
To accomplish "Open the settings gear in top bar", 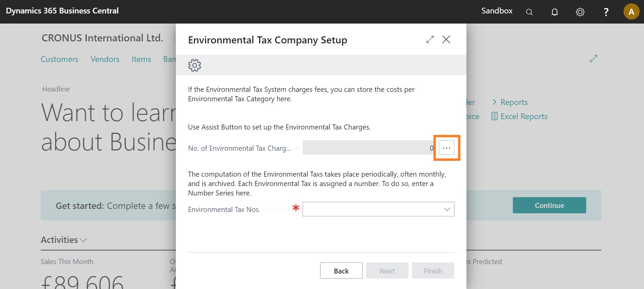I will click(x=580, y=12).
